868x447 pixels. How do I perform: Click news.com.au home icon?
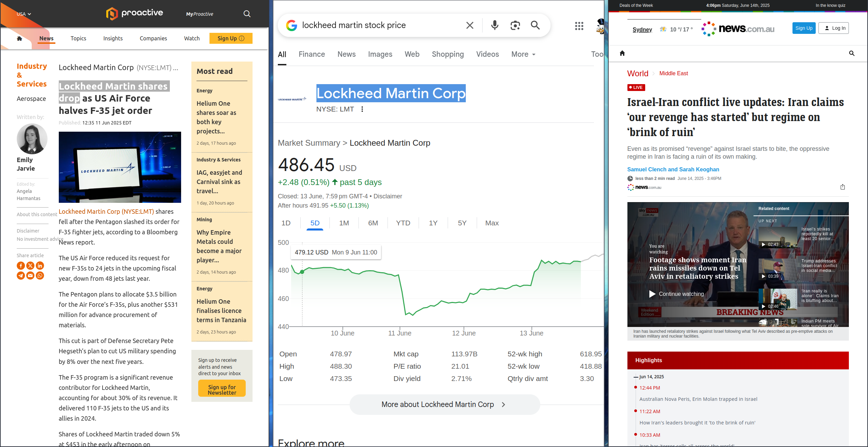coord(622,53)
